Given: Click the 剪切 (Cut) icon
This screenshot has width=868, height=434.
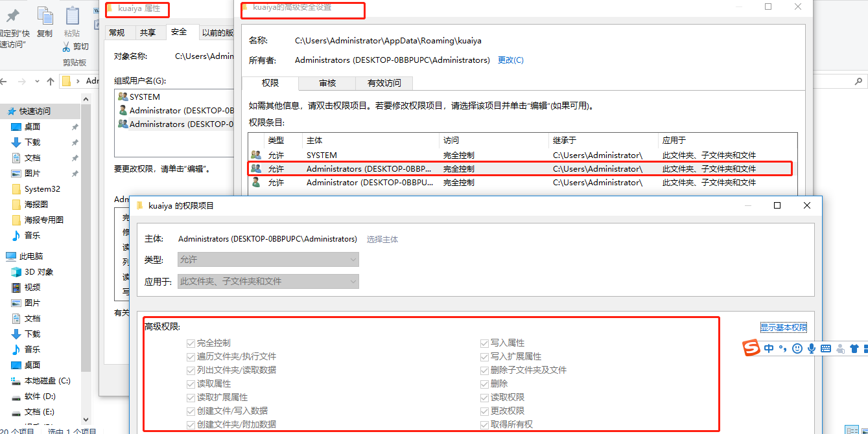Looking at the screenshot, I should pos(77,46).
